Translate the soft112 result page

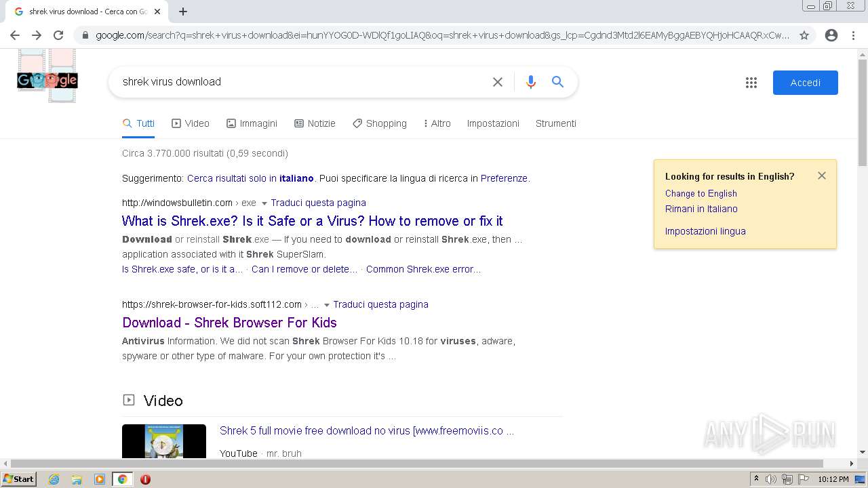(x=380, y=304)
